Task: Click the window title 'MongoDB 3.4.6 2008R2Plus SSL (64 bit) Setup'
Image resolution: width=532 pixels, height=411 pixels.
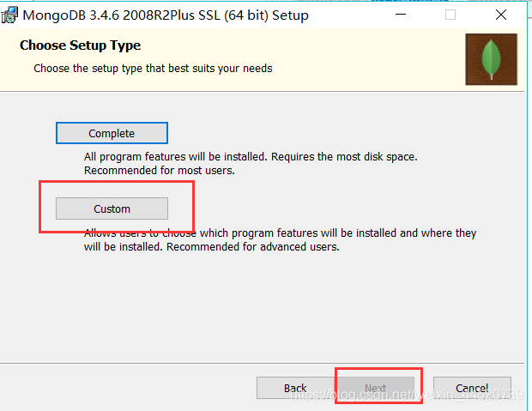Action: (x=166, y=15)
